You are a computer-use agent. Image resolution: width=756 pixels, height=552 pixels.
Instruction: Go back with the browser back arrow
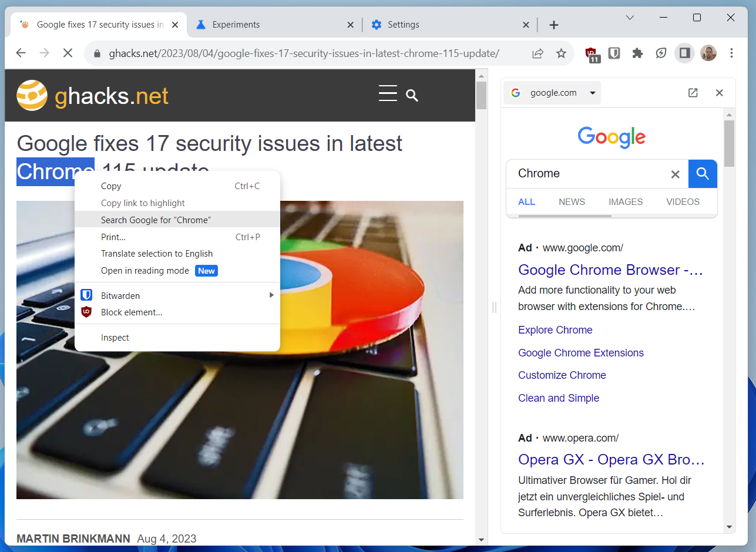click(x=21, y=53)
